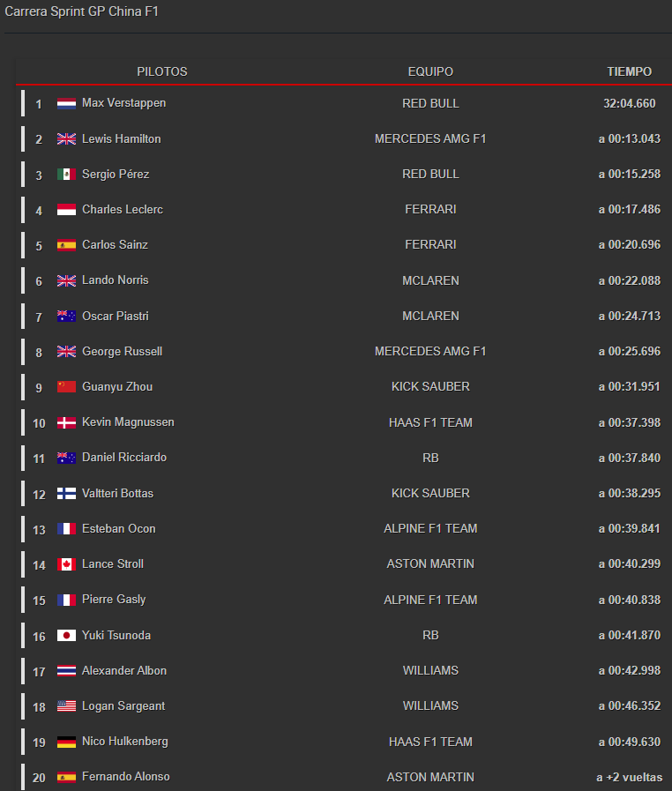Select driver name Guanyu Zhou
The width and height of the screenshot is (672, 791).
(117, 386)
